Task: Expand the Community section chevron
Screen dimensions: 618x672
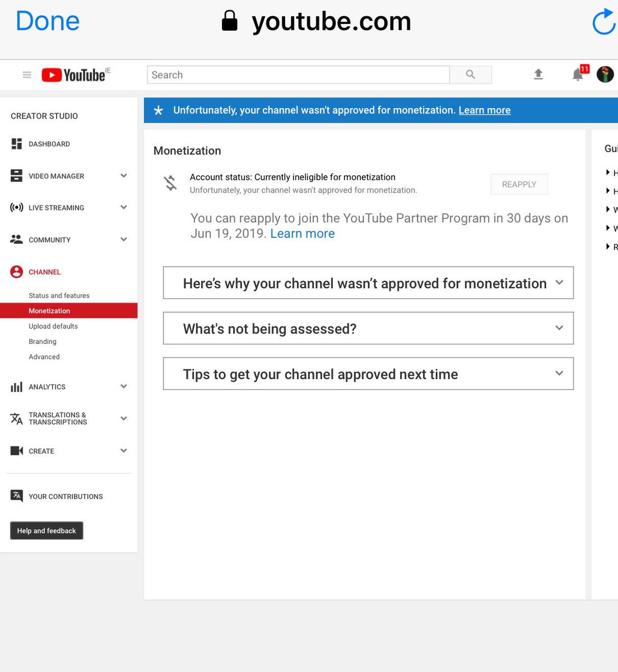Action: click(124, 240)
